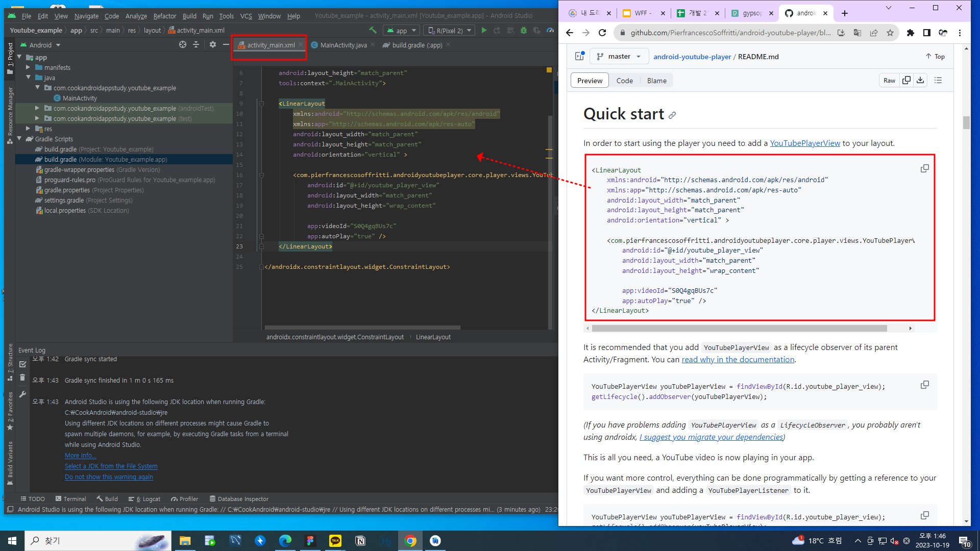This screenshot has width=980, height=551.
Task: Run the app with green play button
Action: tap(484, 31)
